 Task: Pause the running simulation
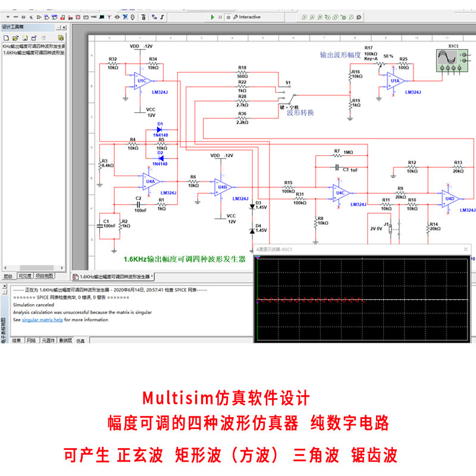coord(220,17)
